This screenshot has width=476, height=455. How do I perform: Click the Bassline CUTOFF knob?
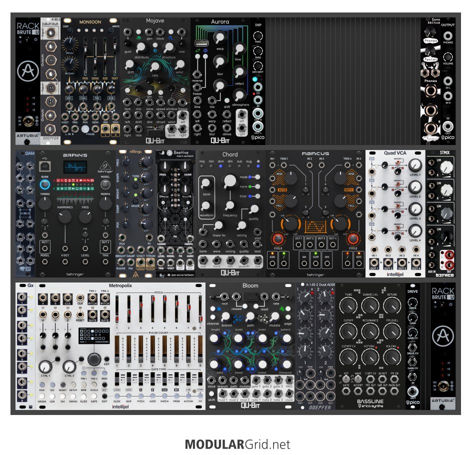(348, 332)
